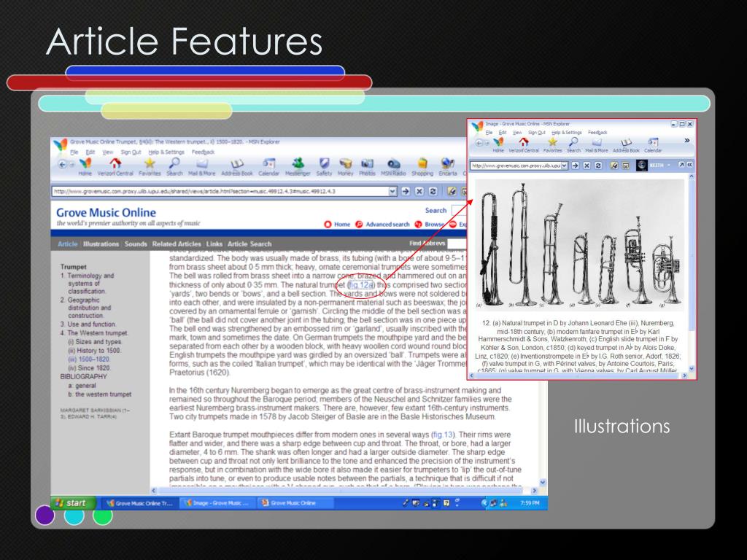Click Search magnifier in Image window toolbar
The image size is (747, 560).
pyautogui.click(x=573, y=145)
